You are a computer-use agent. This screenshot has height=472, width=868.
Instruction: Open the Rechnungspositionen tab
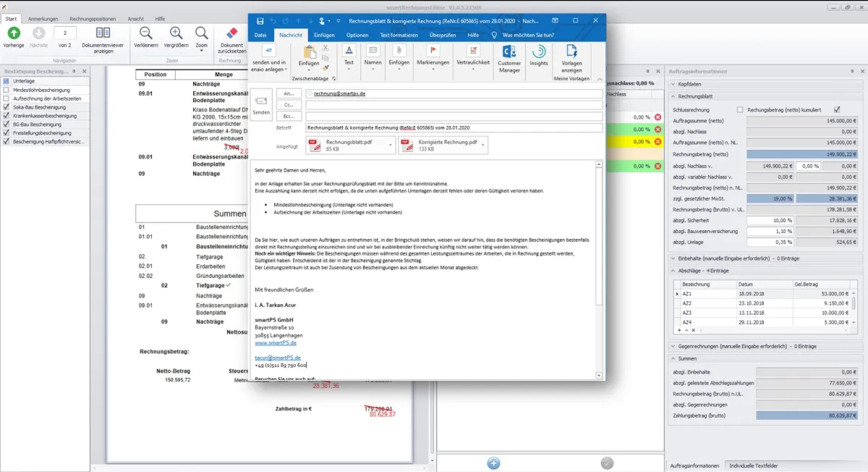click(91, 19)
